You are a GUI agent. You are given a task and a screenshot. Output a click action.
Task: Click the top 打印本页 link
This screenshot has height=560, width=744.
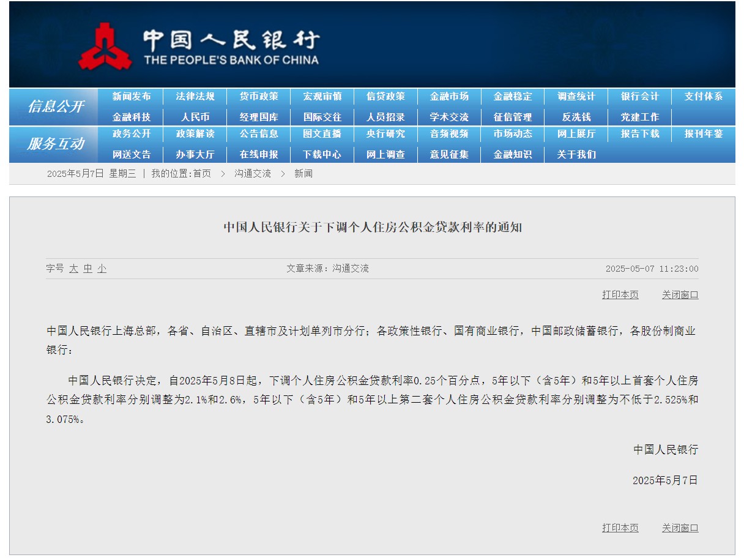(x=620, y=295)
